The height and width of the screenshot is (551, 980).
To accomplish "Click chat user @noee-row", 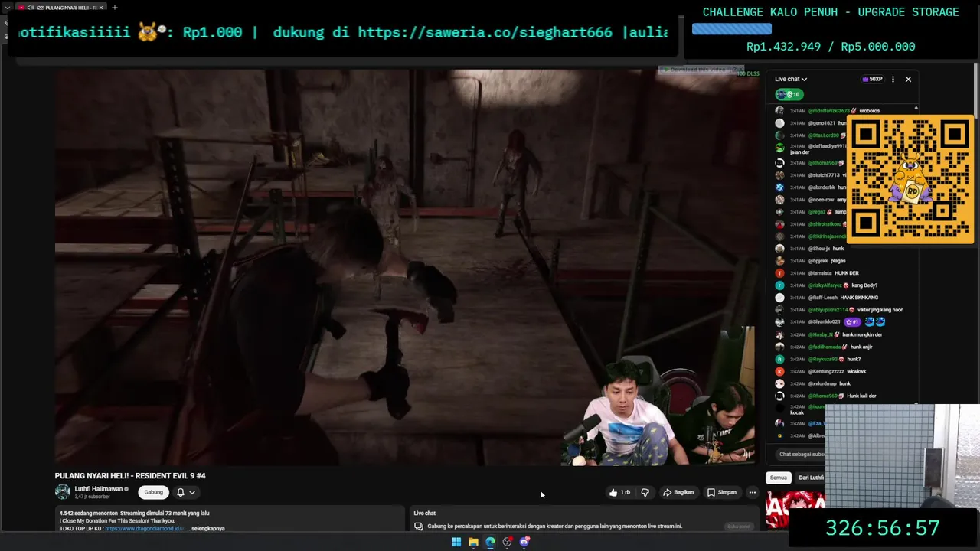I will point(822,200).
